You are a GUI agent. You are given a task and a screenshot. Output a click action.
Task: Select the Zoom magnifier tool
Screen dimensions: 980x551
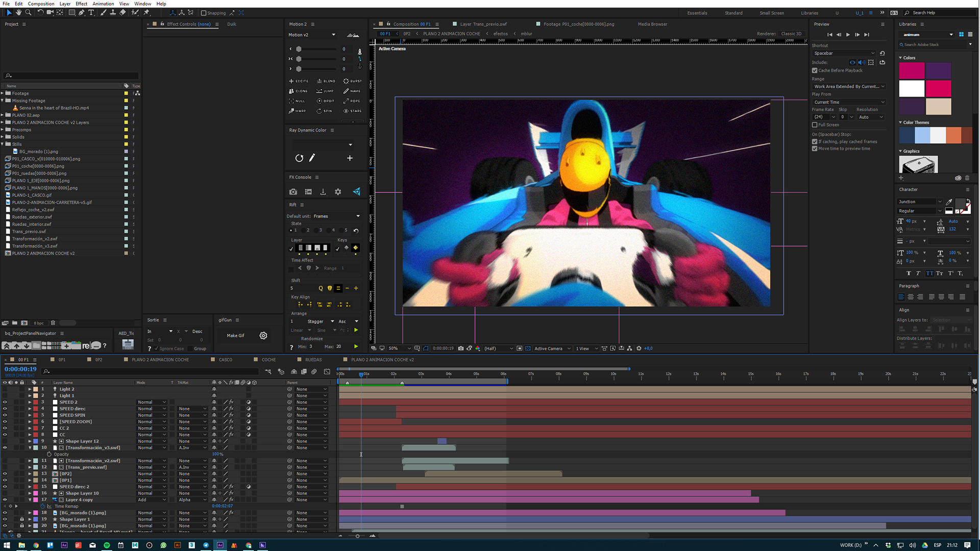[x=28, y=13]
